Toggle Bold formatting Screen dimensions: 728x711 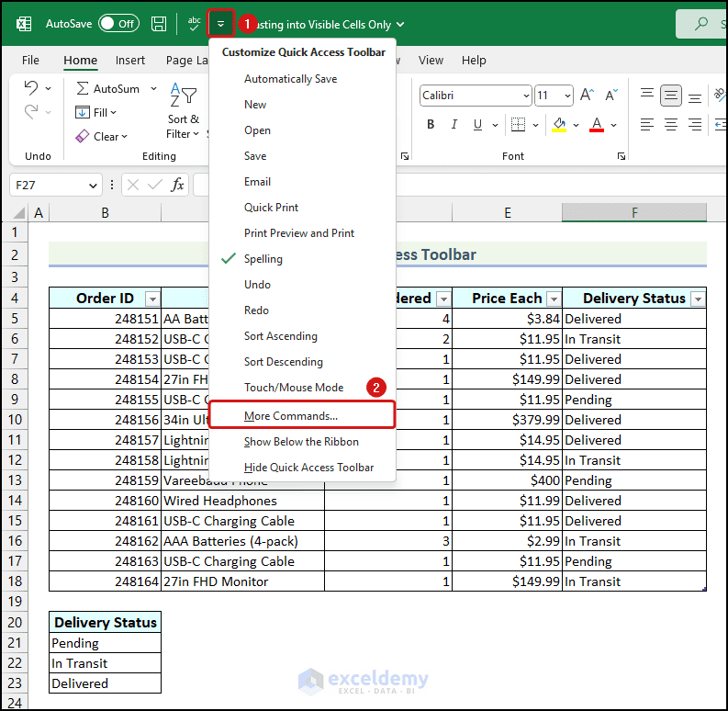(431, 125)
